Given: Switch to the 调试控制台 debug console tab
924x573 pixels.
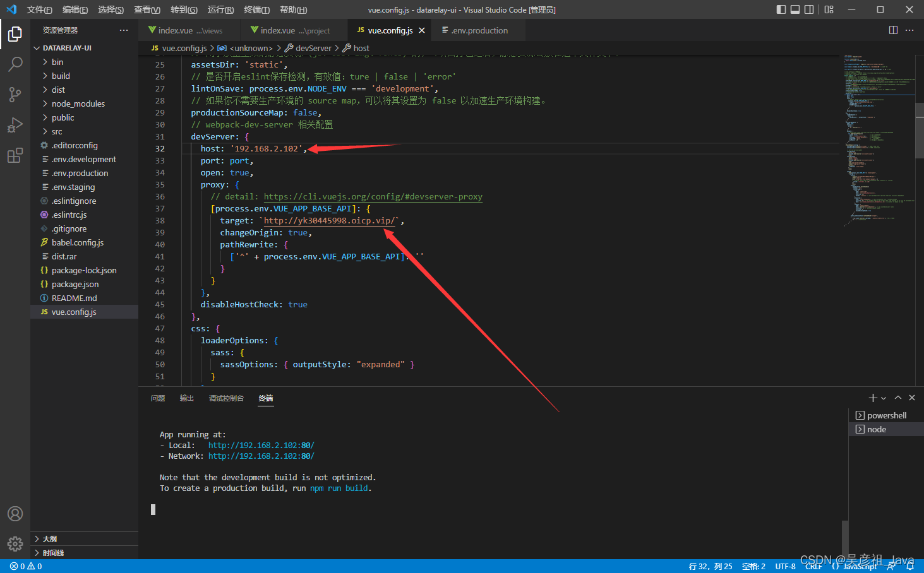Looking at the screenshot, I should 226,398.
